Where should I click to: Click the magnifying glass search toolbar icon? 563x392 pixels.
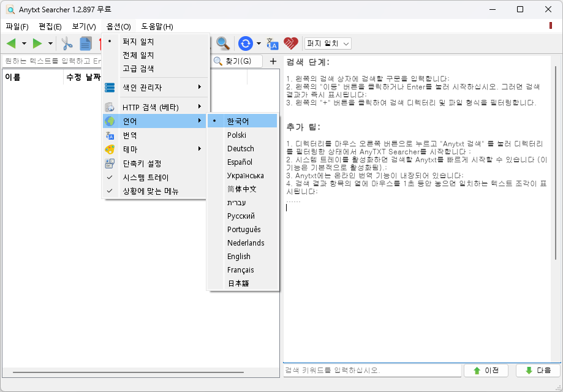tap(223, 43)
